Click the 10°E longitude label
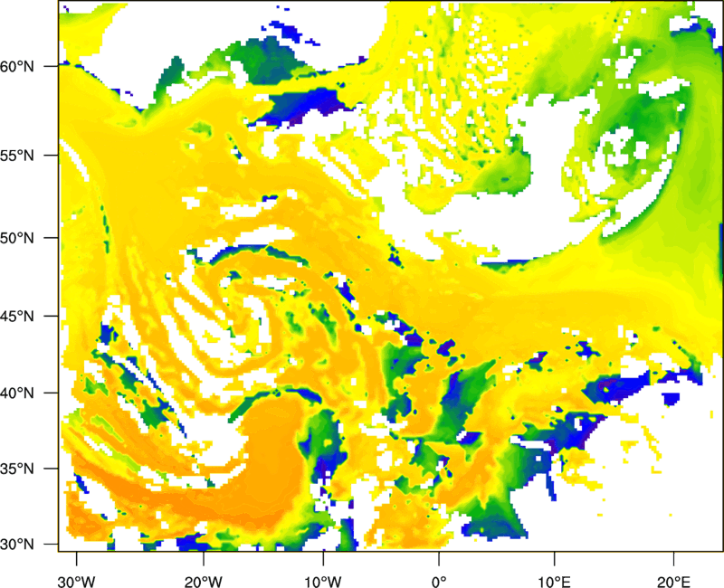724x588 pixels. [x=554, y=582]
